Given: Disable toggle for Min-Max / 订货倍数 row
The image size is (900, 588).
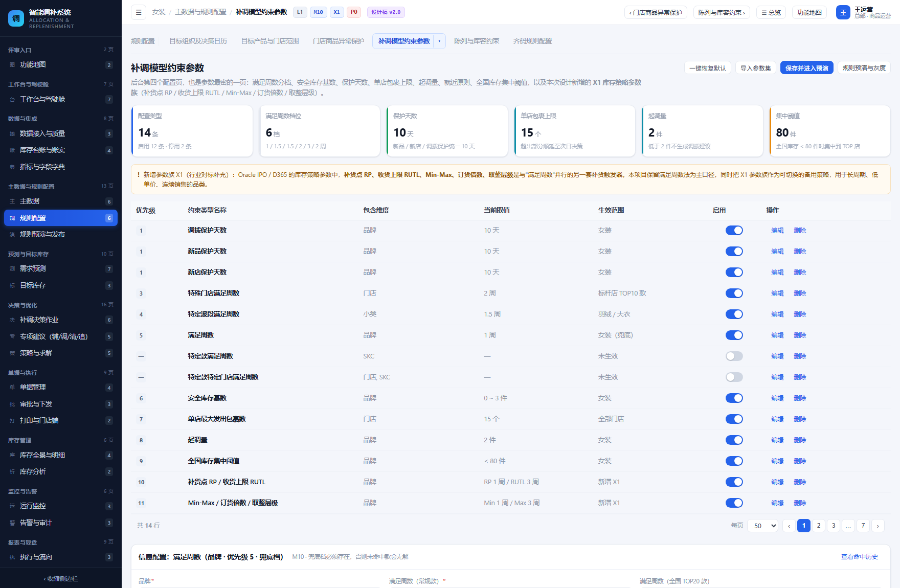Looking at the screenshot, I should click(734, 503).
